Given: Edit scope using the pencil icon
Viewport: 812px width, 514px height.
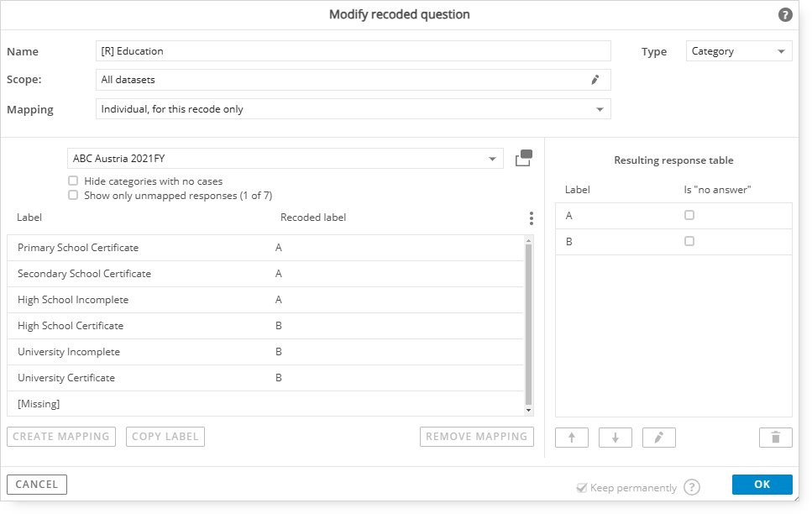Looking at the screenshot, I should coord(595,80).
